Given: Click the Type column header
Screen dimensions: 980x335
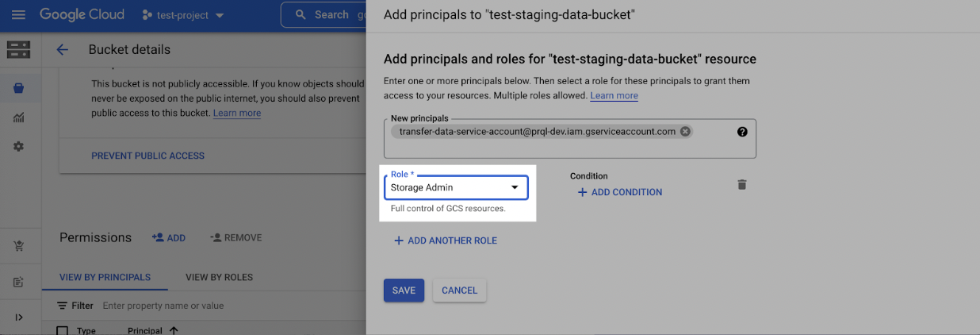Looking at the screenshot, I should point(86,330).
